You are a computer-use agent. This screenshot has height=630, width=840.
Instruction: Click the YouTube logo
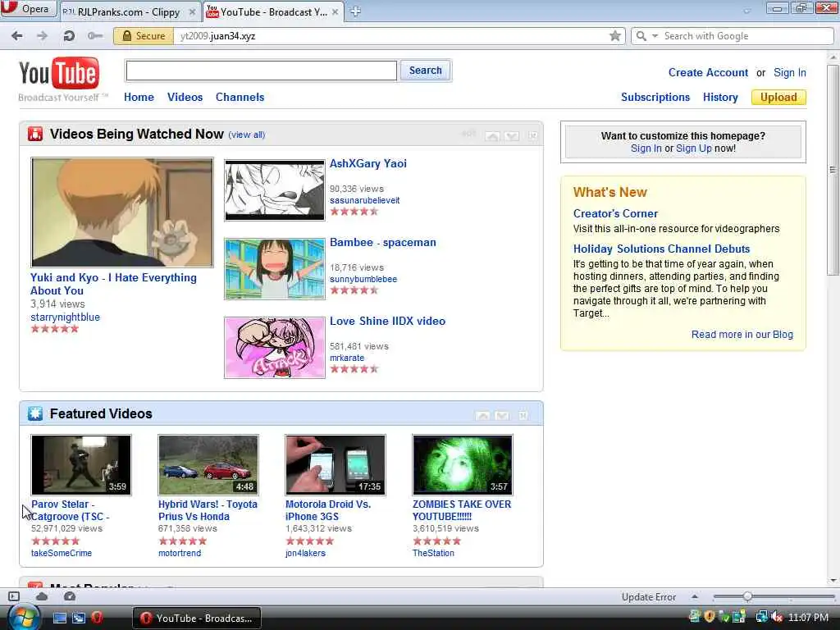point(59,74)
